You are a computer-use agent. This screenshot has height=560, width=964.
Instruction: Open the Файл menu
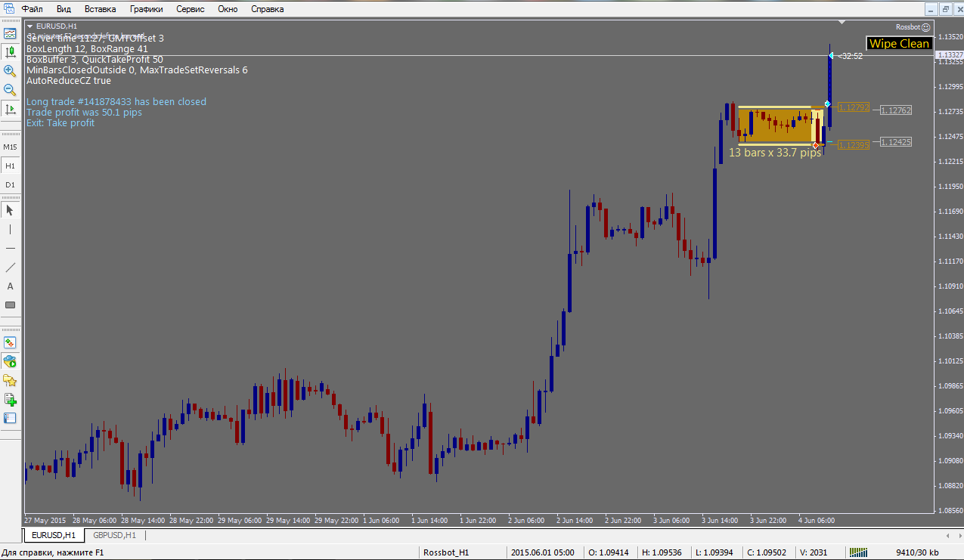pyautogui.click(x=32, y=9)
